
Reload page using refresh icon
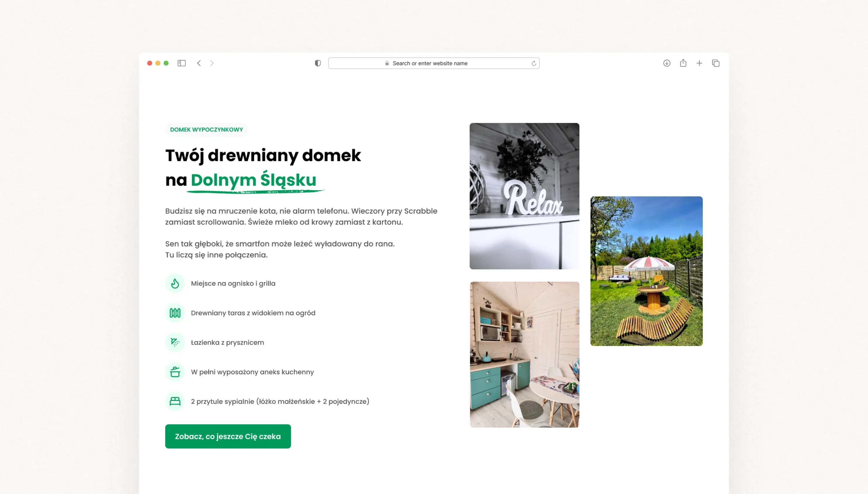point(534,64)
